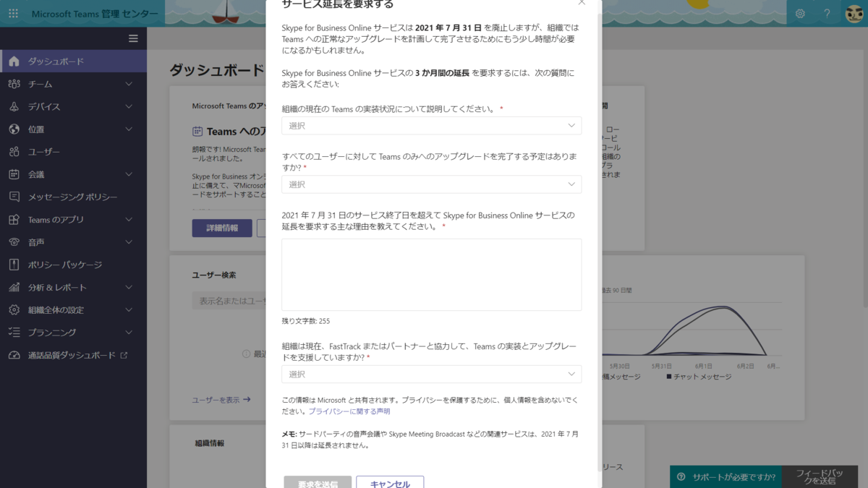Click the Analytics & reports chart icon
868x488 pixels.
14,287
